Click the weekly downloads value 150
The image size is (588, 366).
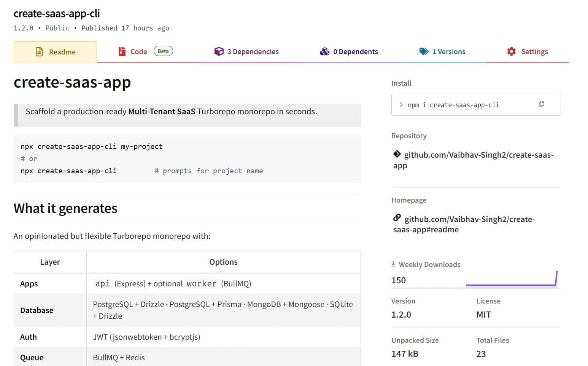[399, 280]
